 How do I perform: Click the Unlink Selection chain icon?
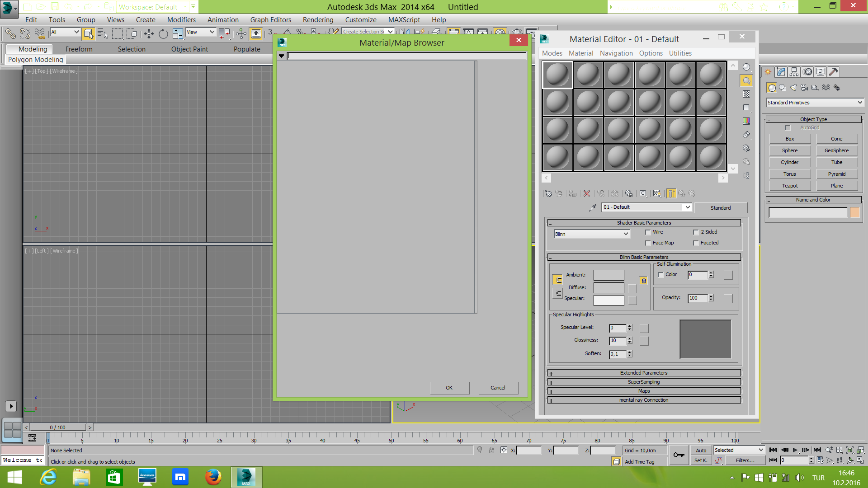click(25, 33)
